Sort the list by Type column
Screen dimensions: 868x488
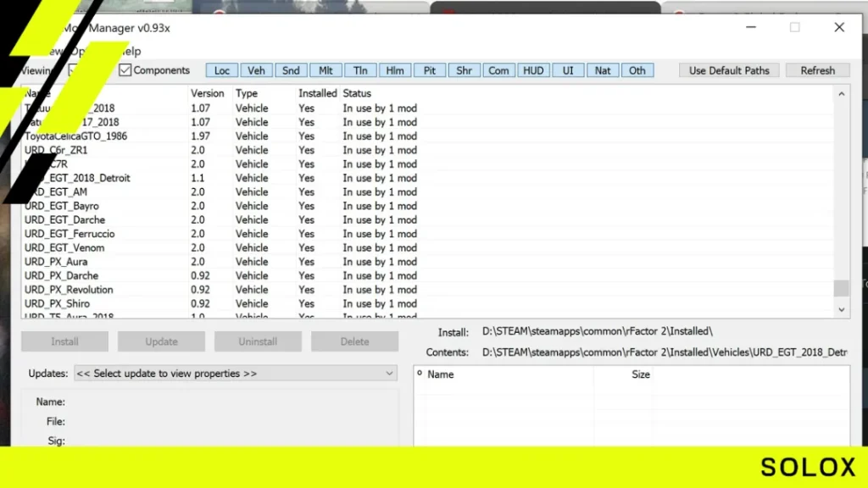(x=247, y=93)
